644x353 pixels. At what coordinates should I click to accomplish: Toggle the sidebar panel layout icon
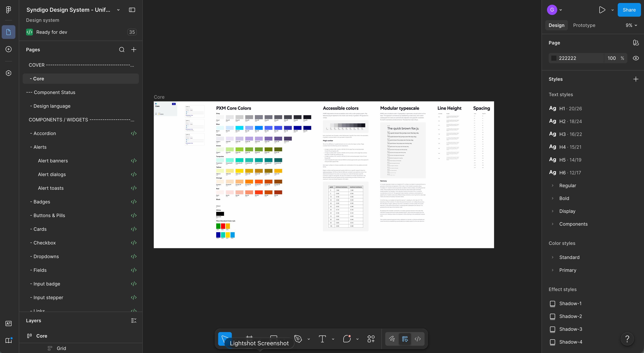132,10
